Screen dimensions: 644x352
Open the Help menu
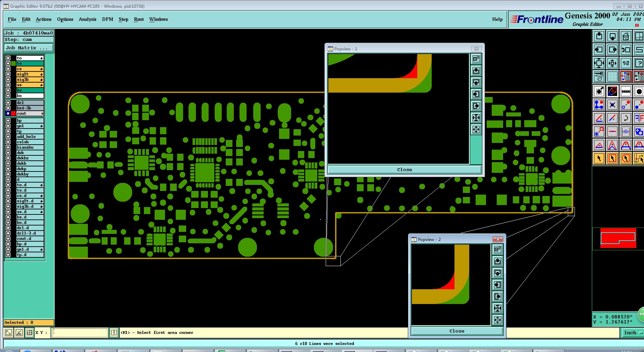(x=497, y=19)
